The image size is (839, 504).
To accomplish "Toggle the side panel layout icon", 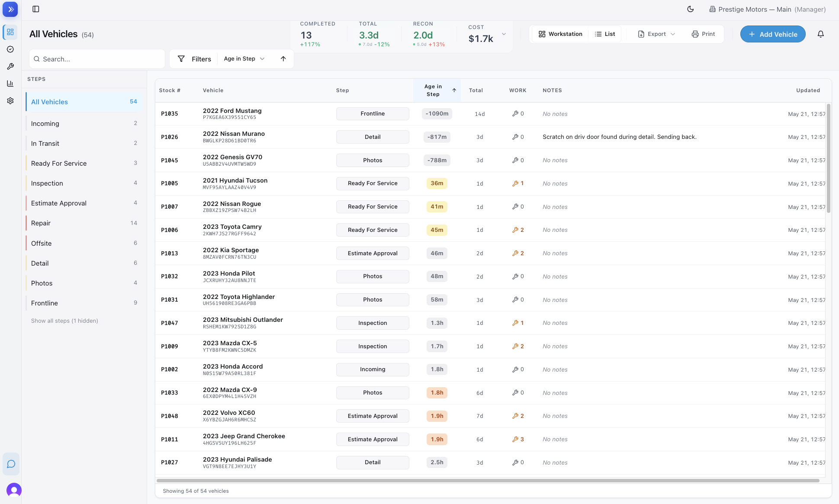I will coord(36,9).
